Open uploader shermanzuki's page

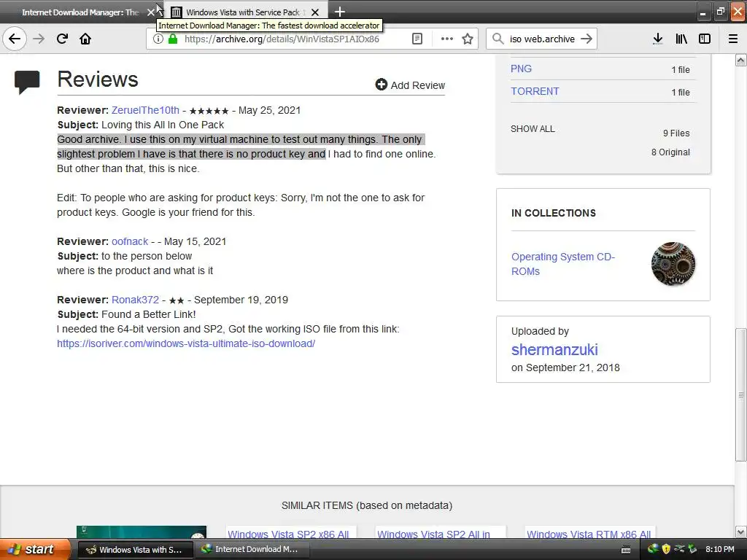point(554,349)
